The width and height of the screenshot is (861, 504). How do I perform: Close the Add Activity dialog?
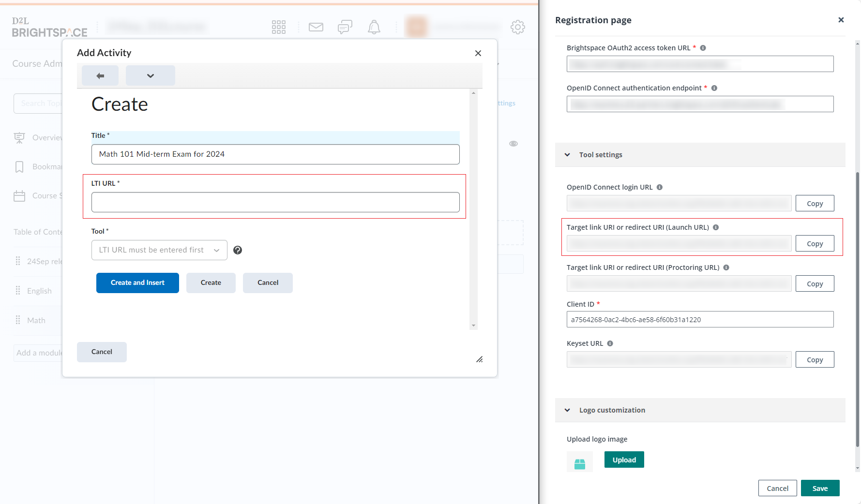[x=478, y=53]
